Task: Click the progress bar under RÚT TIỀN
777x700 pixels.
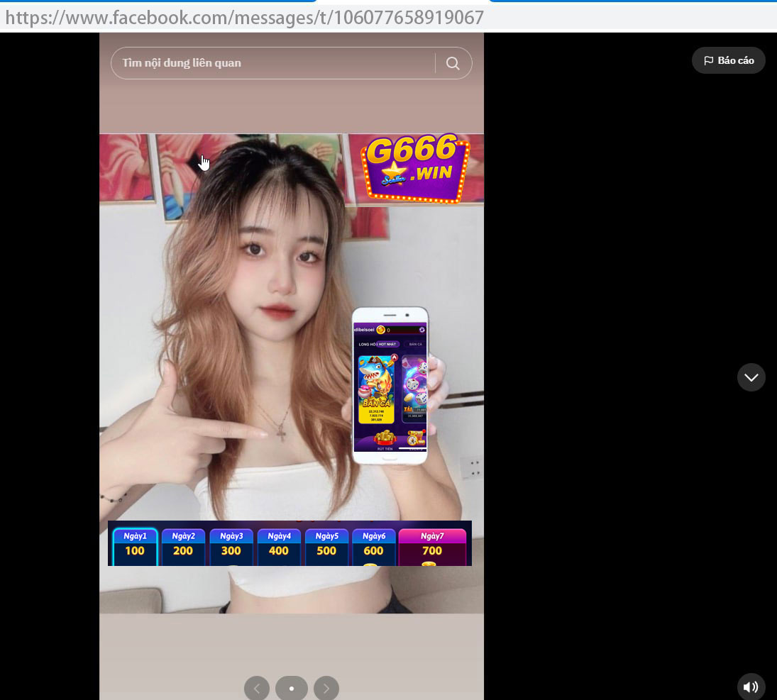Action: [x=412, y=449]
